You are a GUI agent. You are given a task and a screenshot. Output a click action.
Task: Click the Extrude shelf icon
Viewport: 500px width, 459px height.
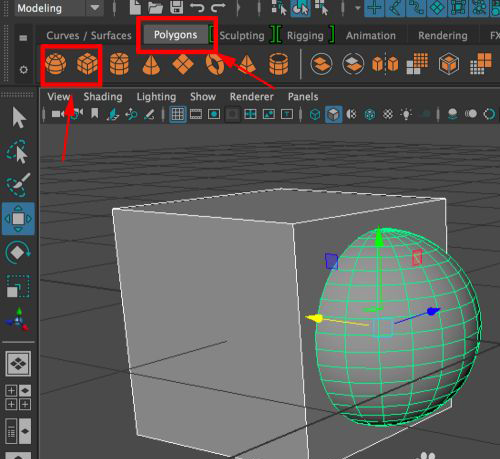(x=449, y=64)
